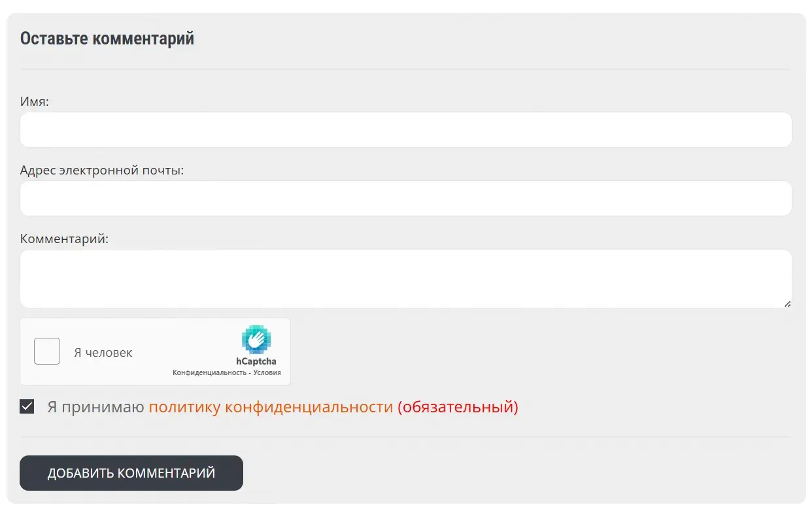Open the 'политику конфиденциальности' link

[x=271, y=407]
